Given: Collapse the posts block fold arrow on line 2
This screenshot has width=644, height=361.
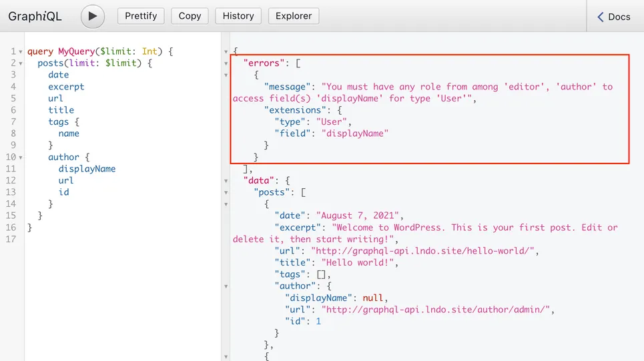Looking at the screenshot, I should point(21,63).
